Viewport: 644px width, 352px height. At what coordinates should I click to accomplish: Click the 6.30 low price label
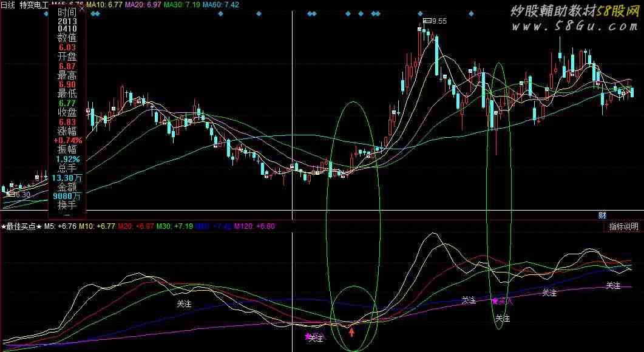[x=23, y=194]
